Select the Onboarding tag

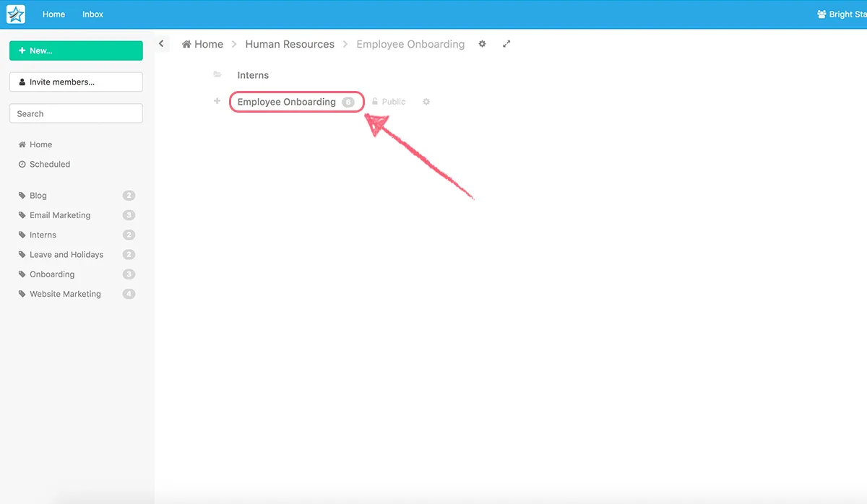click(x=46, y=274)
